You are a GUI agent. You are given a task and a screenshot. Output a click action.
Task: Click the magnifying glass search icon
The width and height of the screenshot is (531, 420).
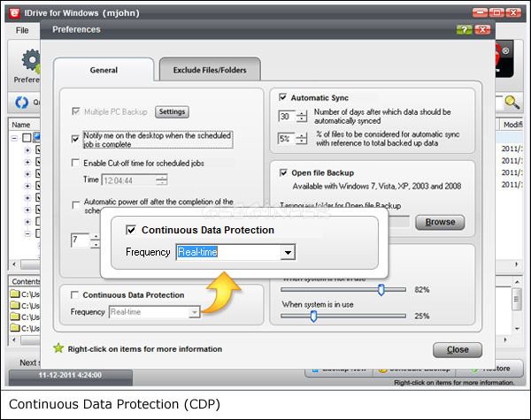512,103
